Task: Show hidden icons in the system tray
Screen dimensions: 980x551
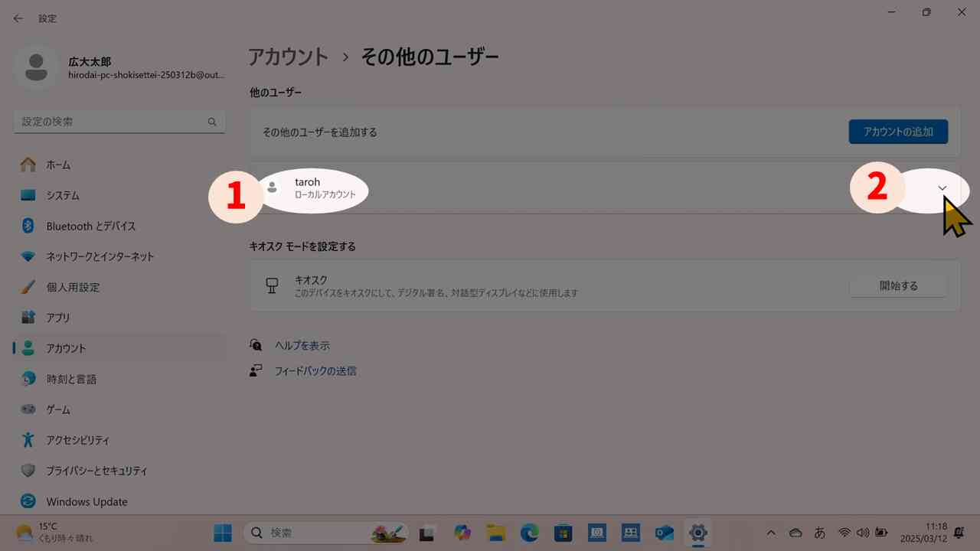Action: pyautogui.click(x=771, y=533)
